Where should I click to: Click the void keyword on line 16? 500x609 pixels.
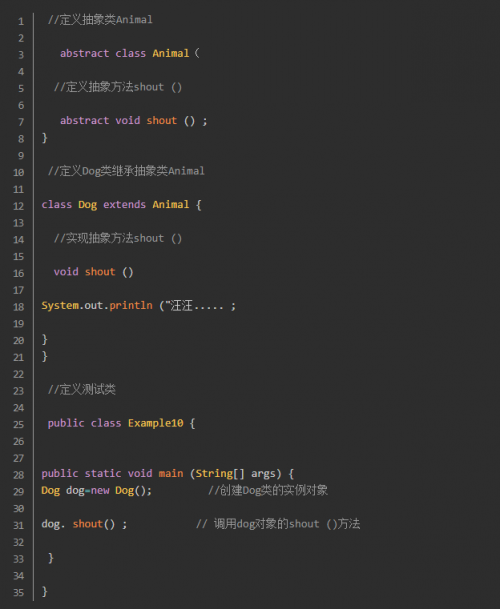click(66, 272)
